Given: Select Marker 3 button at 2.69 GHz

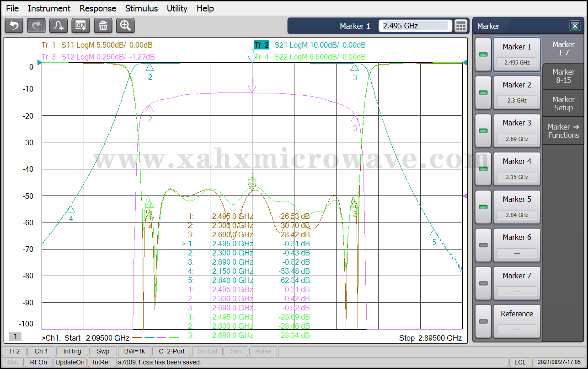Looking at the screenshot, I should (517, 130).
